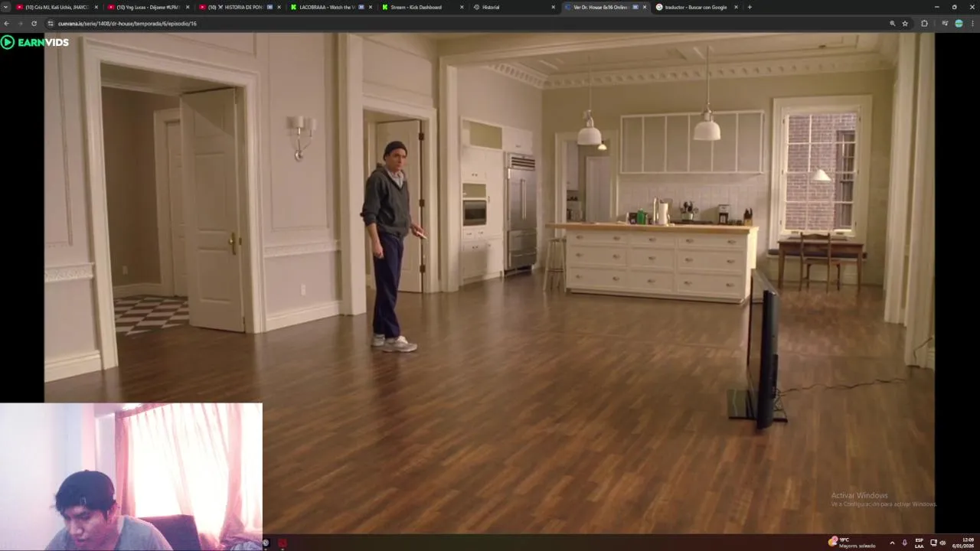Close the Stream - Kick Dashboard tab
The image size is (980, 551).
[462, 7]
